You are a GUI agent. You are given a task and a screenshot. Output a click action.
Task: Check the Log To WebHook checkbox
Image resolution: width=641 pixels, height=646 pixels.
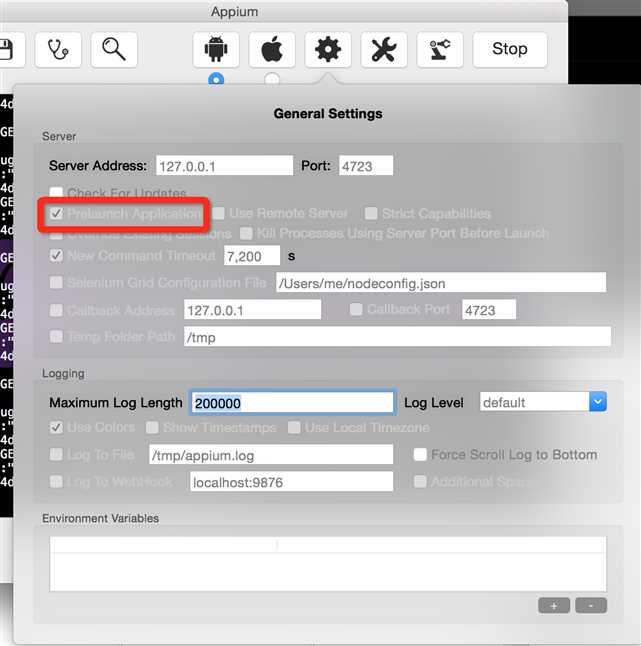56,481
